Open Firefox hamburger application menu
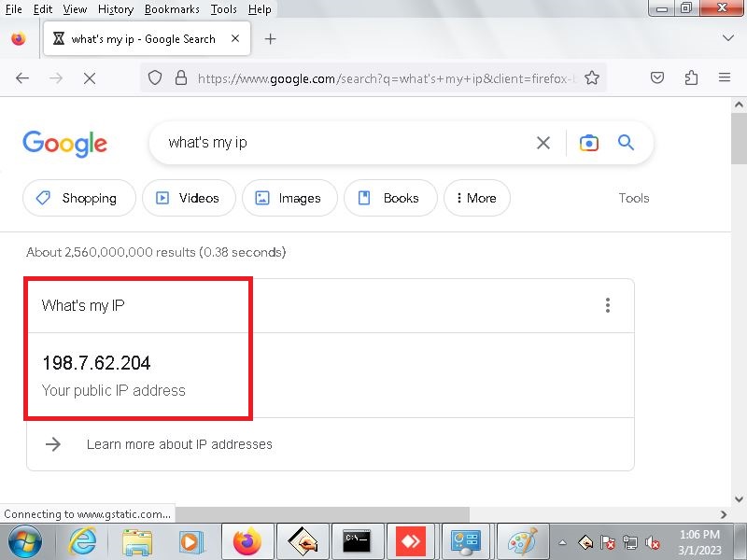747x560 pixels. click(x=725, y=78)
